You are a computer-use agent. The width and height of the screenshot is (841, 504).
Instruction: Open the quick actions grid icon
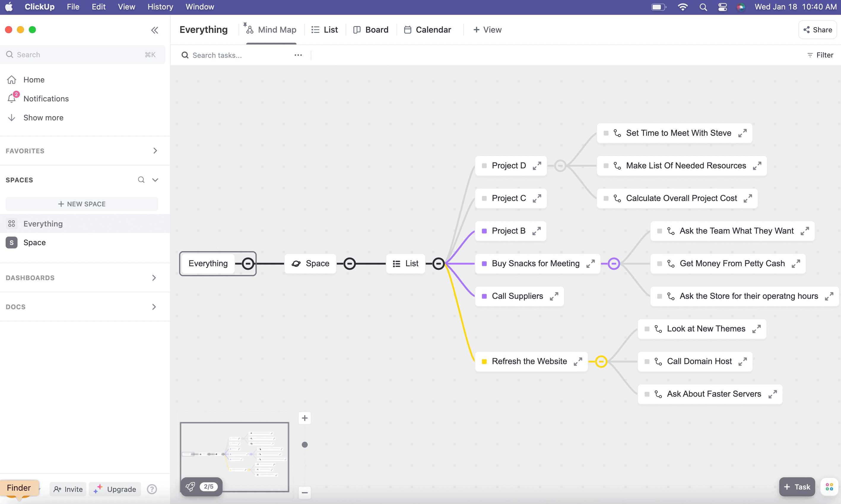click(829, 487)
